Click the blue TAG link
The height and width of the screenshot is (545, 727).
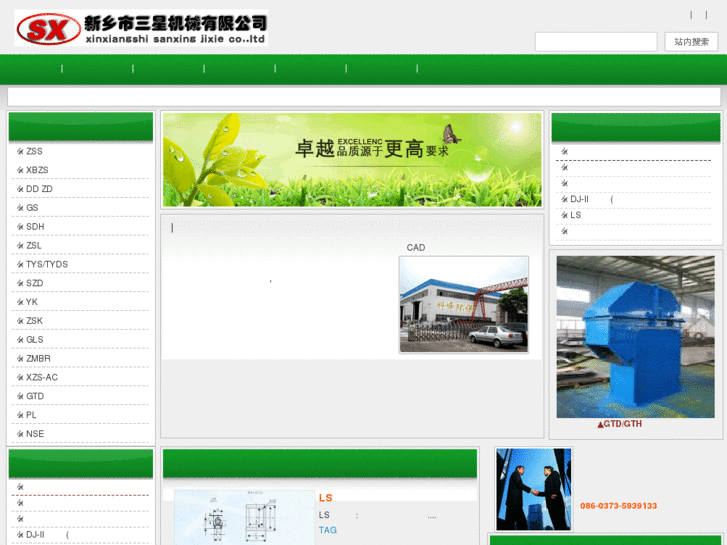pyautogui.click(x=328, y=530)
